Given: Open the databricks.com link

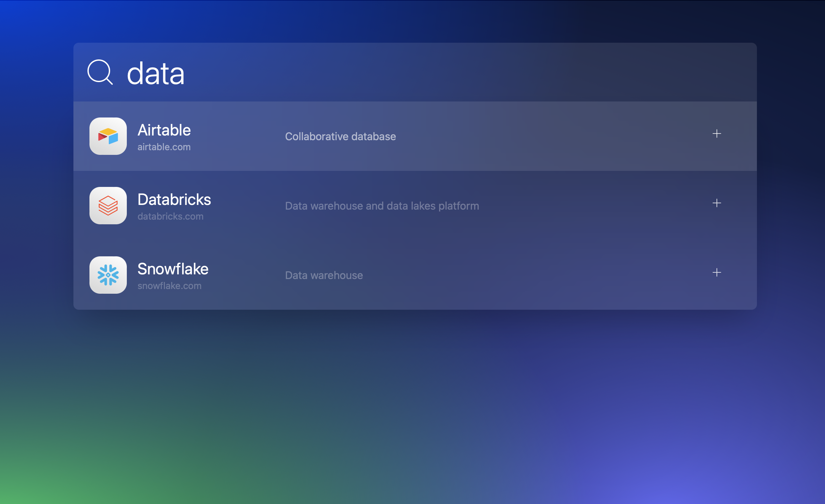Looking at the screenshot, I should (x=171, y=216).
